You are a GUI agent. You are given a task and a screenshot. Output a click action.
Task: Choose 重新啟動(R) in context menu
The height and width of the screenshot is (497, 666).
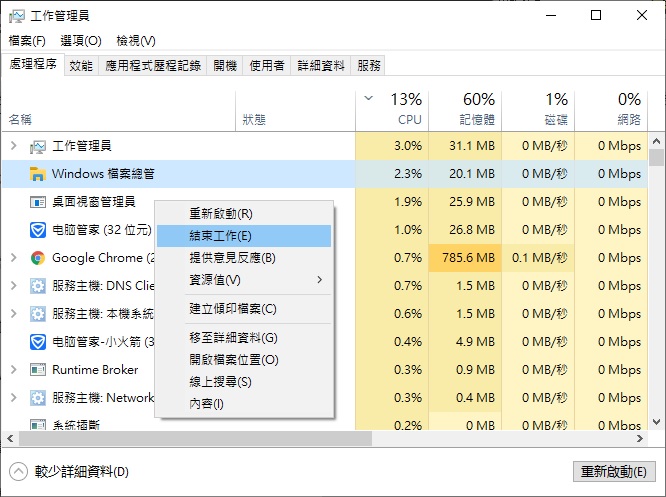[x=244, y=214]
